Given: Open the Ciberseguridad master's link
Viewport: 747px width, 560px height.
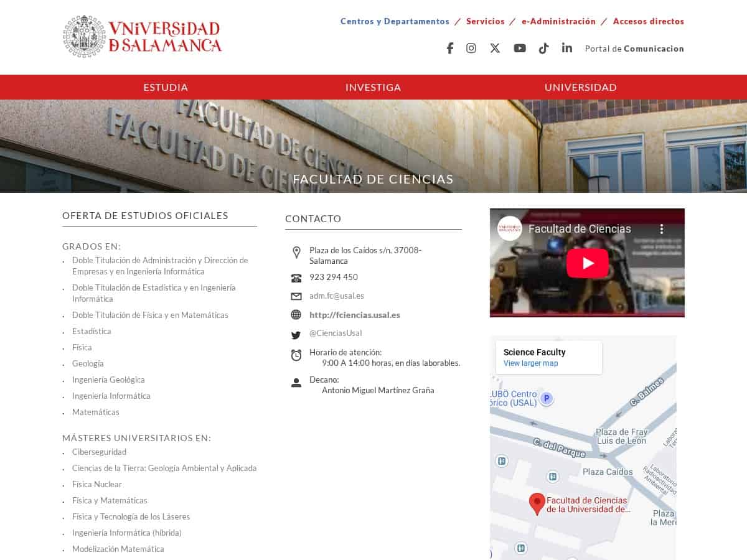Looking at the screenshot, I should (x=99, y=452).
